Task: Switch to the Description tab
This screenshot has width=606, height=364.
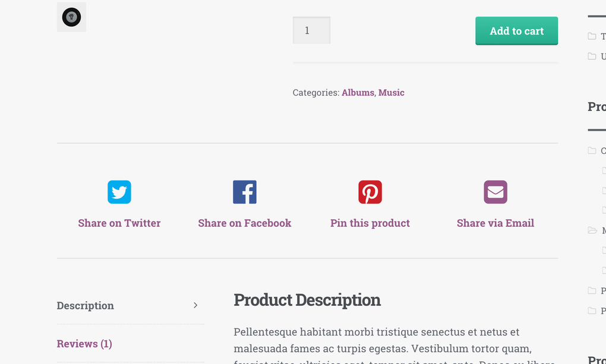Action: [x=85, y=305]
